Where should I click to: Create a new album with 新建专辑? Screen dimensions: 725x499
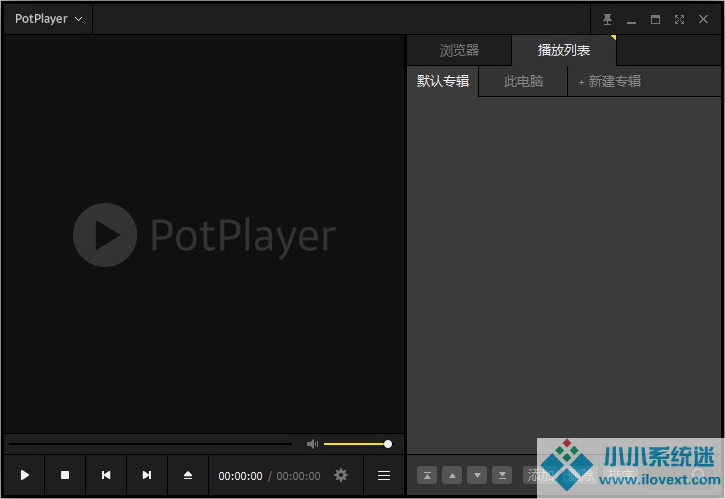(x=610, y=81)
